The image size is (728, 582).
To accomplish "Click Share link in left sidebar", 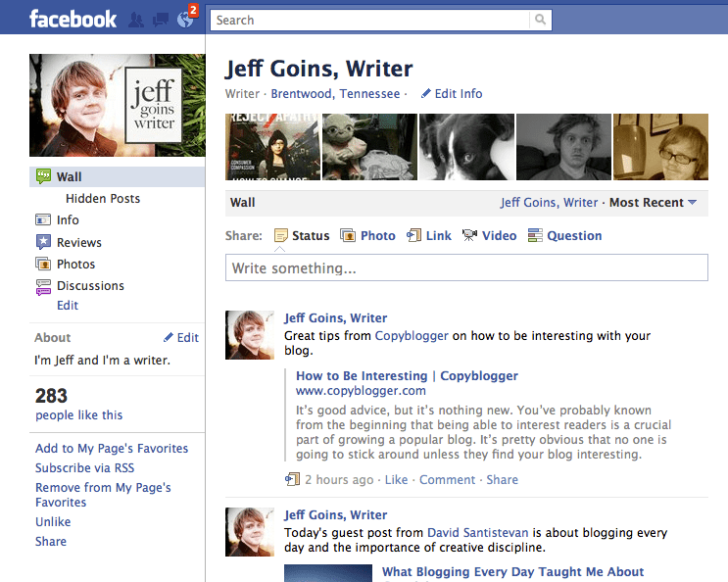I will [51, 541].
